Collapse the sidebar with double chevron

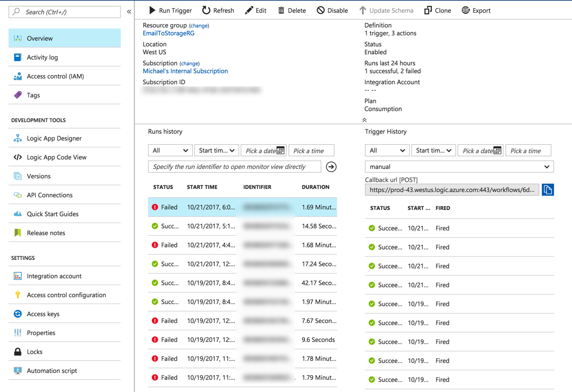(129, 12)
